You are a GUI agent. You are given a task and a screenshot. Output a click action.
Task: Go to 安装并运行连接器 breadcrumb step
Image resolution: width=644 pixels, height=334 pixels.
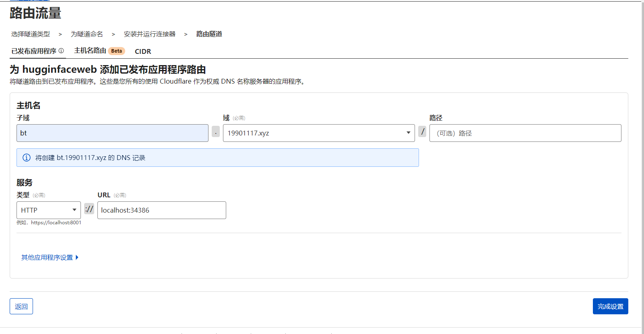(150, 34)
